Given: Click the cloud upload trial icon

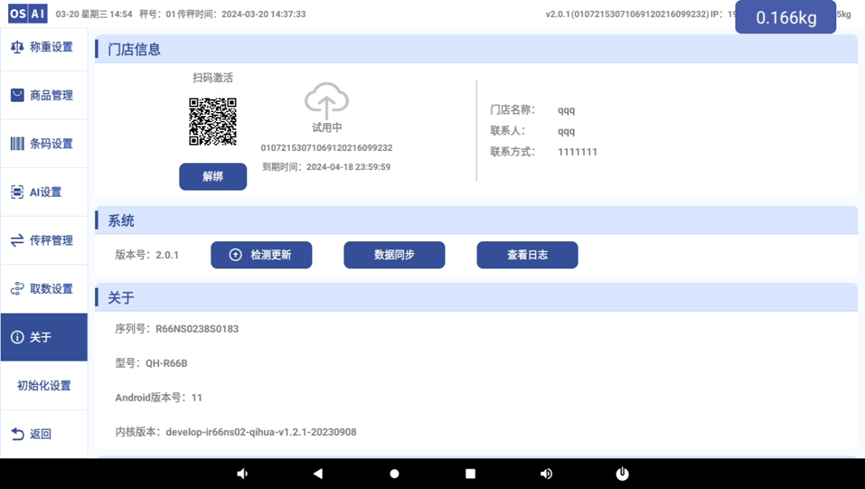Looking at the screenshot, I should pyautogui.click(x=327, y=101).
